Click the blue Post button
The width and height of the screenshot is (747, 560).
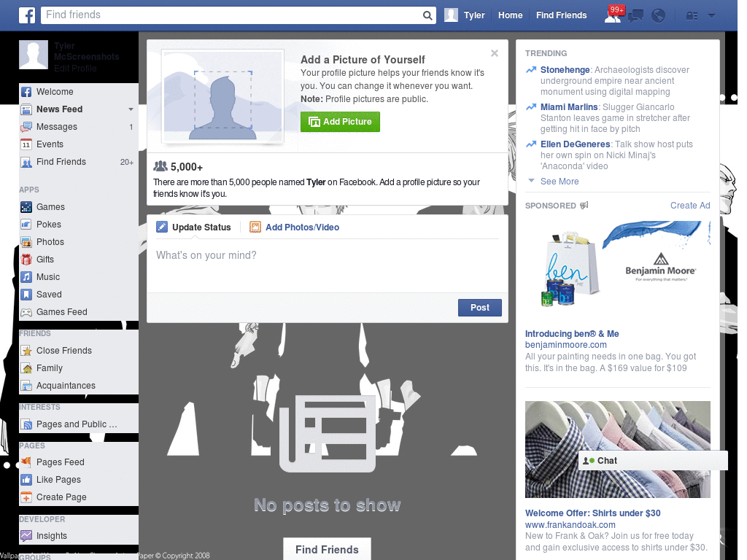(x=480, y=308)
